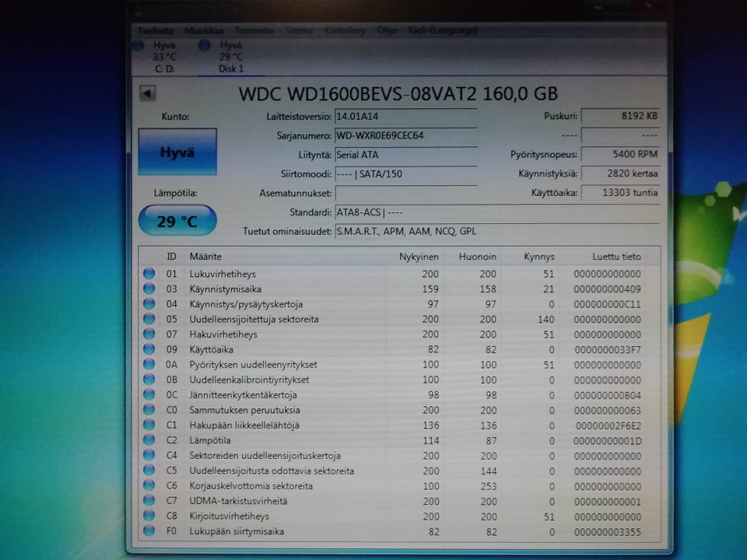Switch to the Disk 1 tab

tap(231, 57)
